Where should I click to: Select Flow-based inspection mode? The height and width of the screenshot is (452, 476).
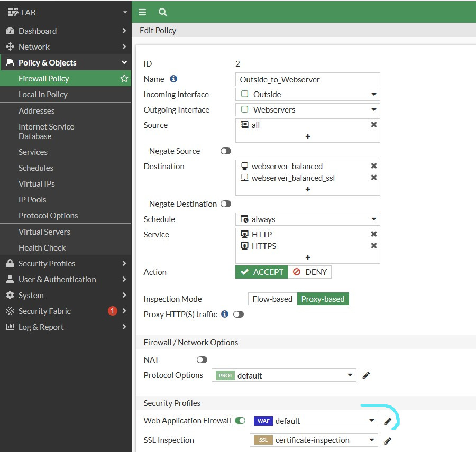[272, 299]
